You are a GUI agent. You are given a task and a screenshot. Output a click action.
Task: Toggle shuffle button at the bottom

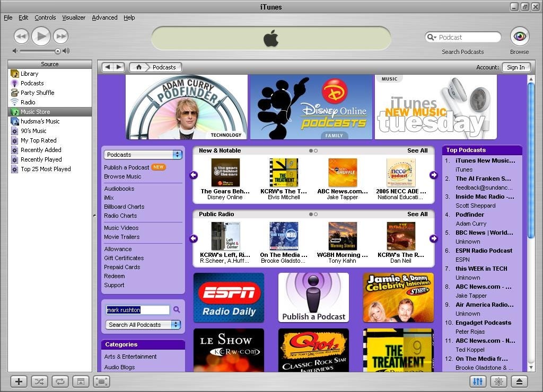click(x=39, y=381)
